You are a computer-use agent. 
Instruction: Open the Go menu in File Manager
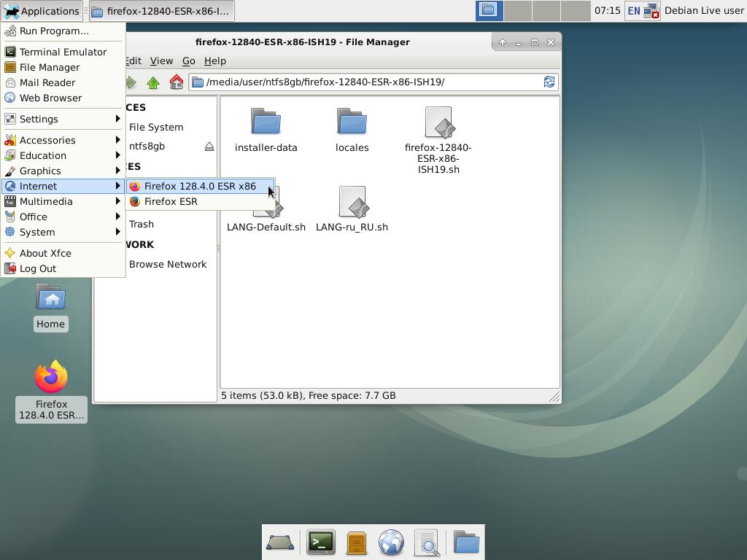pos(189,61)
